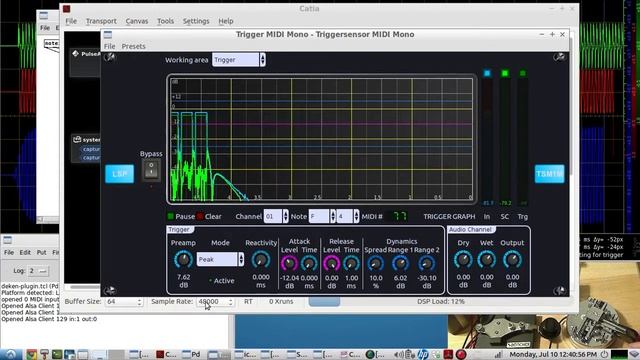Open Catia Help menu

(x=226, y=21)
